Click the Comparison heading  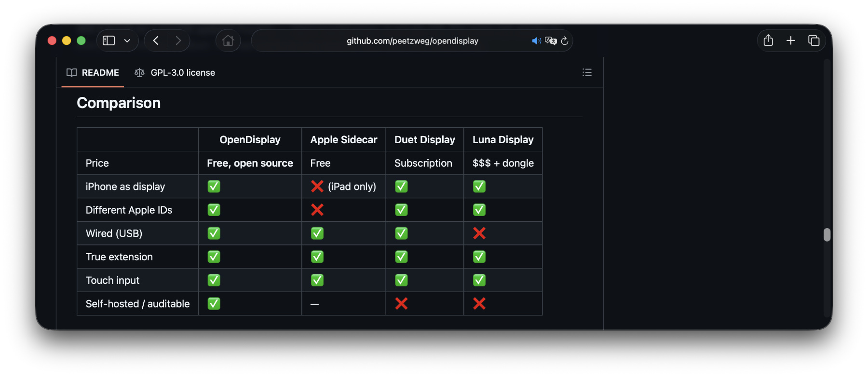(119, 103)
